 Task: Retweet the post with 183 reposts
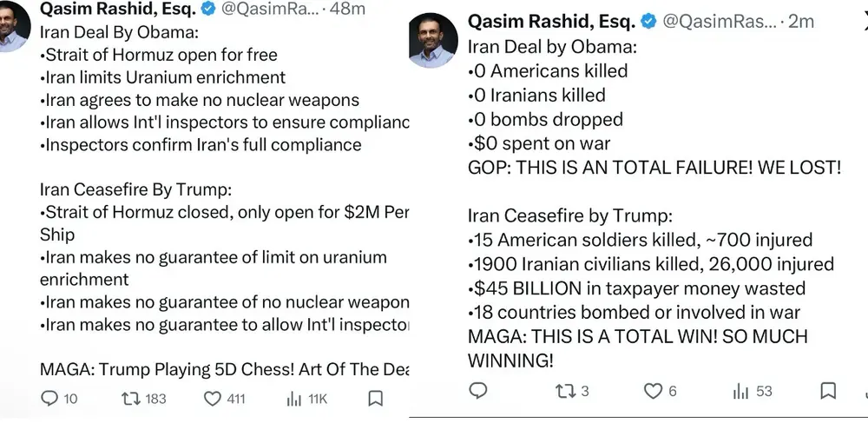(131, 399)
